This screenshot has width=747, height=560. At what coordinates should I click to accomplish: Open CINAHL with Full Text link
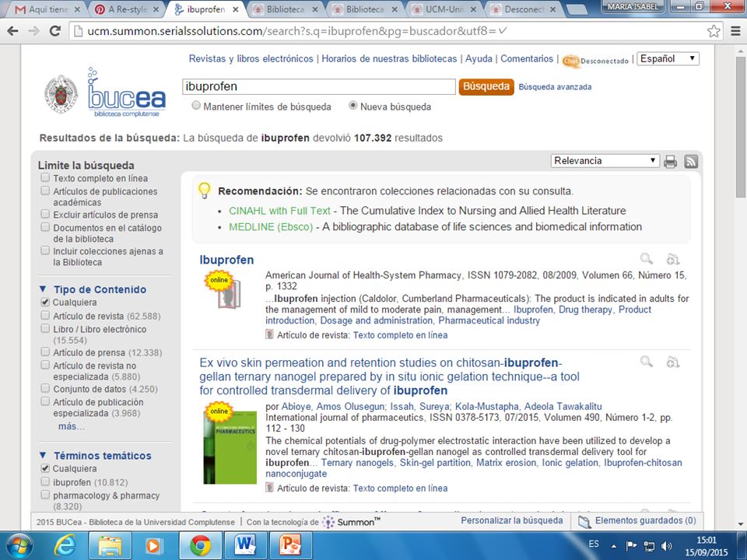click(x=279, y=211)
